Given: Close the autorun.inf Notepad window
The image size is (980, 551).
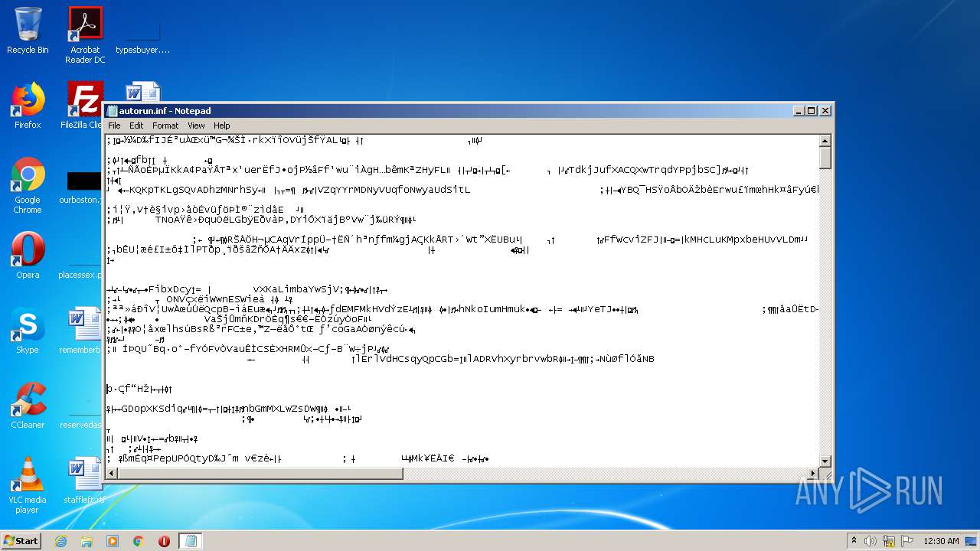Looking at the screenshot, I should click(x=825, y=111).
